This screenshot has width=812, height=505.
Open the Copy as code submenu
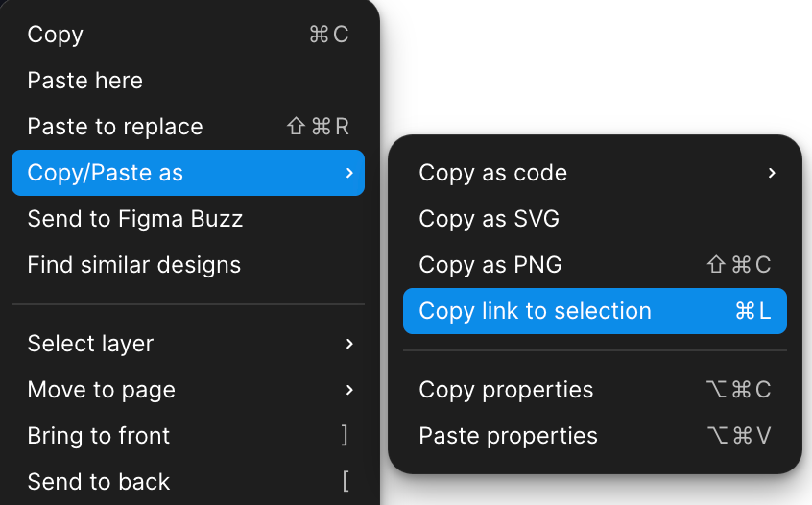[x=595, y=173]
